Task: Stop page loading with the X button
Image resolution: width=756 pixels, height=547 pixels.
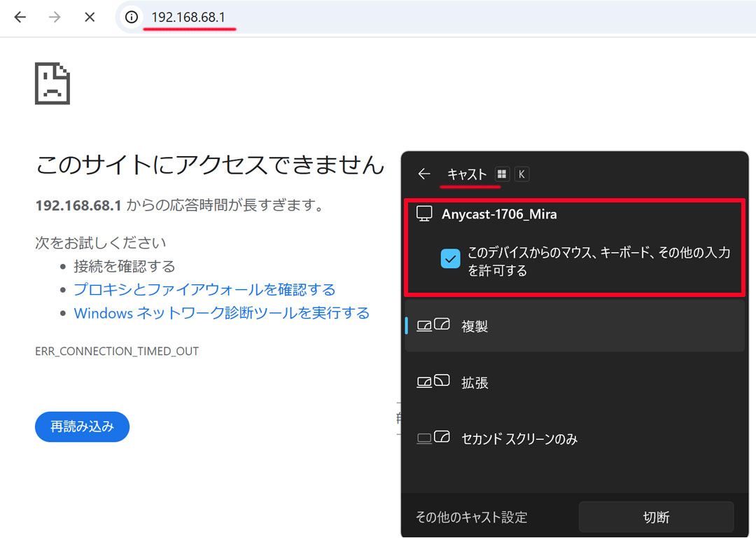Action: coord(90,18)
